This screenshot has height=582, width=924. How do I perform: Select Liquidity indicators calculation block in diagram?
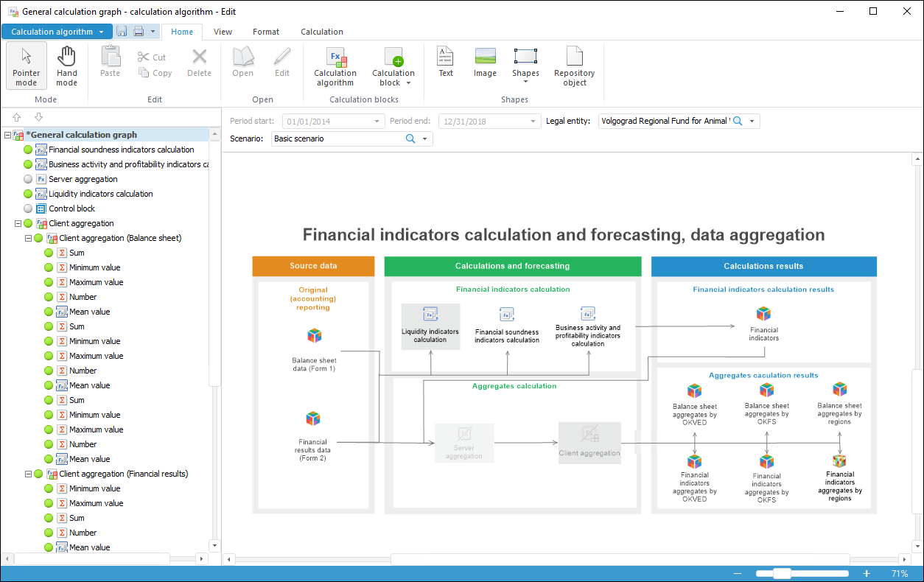coord(430,326)
